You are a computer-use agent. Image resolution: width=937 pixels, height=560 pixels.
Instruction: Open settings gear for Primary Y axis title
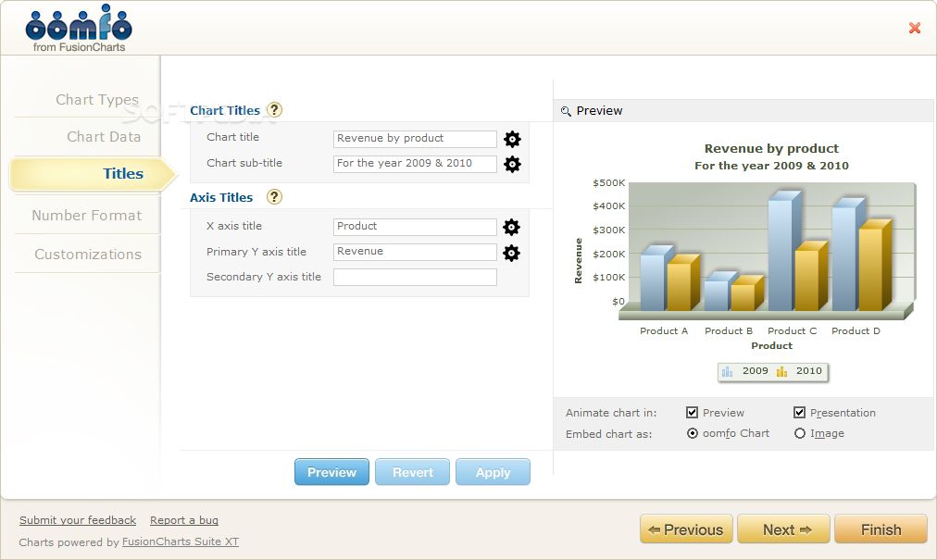511,253
